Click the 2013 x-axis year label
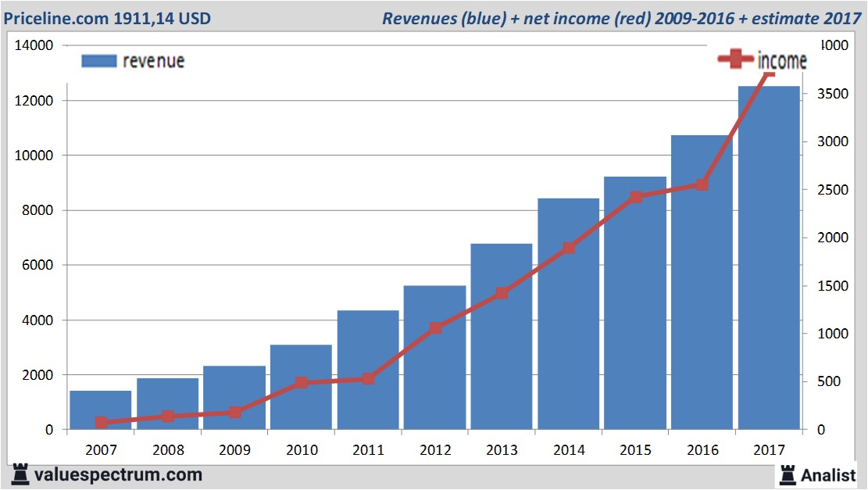Screen dimensions: 868x490 pyautogui.click(x=502, y=449)
